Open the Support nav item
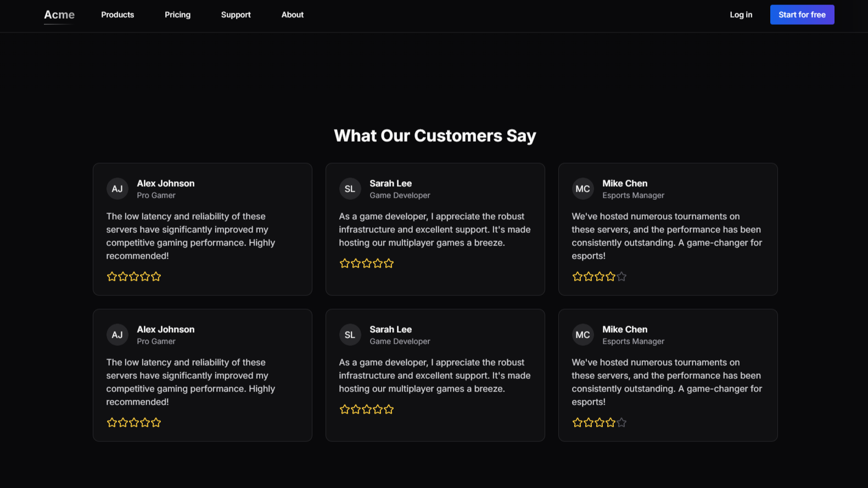Screen dimensions: 868x488 pyautogui.click(x=236, y=15)
